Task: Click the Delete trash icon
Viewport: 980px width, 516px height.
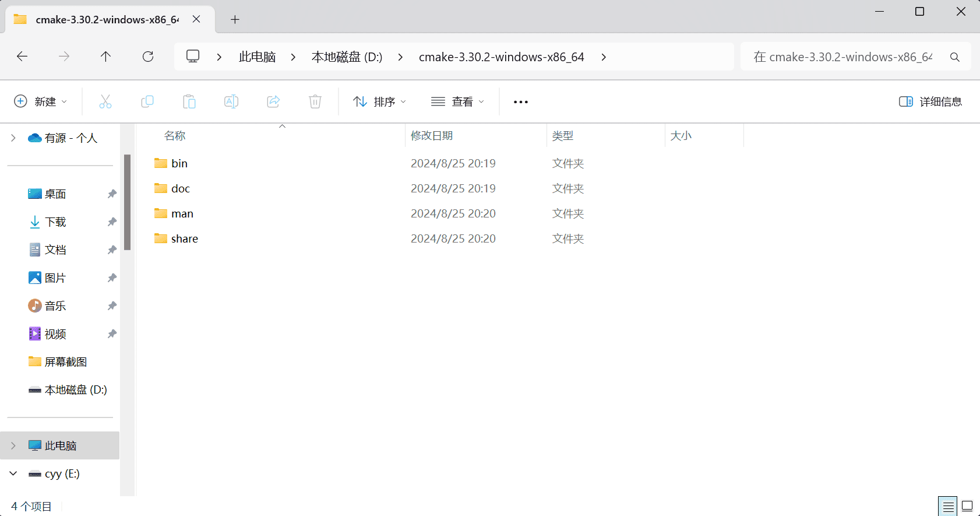Action: coord(315,101)
